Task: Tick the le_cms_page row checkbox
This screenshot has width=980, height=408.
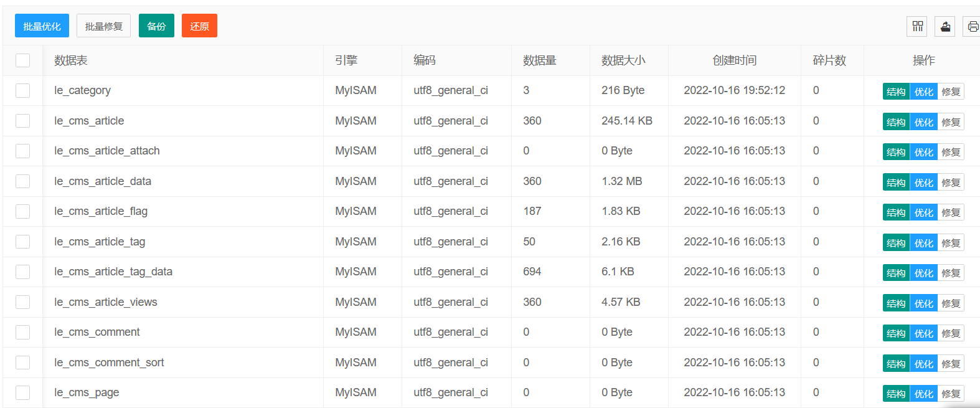Action: (x=23, y=392)
